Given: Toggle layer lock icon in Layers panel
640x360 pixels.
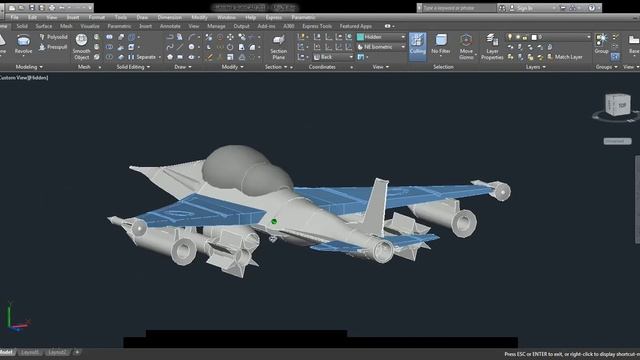Looking at the screenshot, I should pyautogui.click(x=525, y=37).
